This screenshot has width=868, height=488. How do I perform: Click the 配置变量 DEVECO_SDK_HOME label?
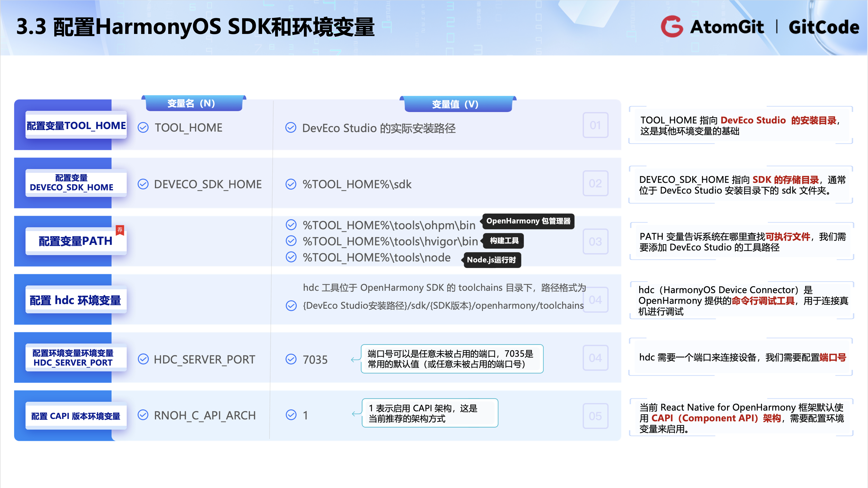pos(76,183)
